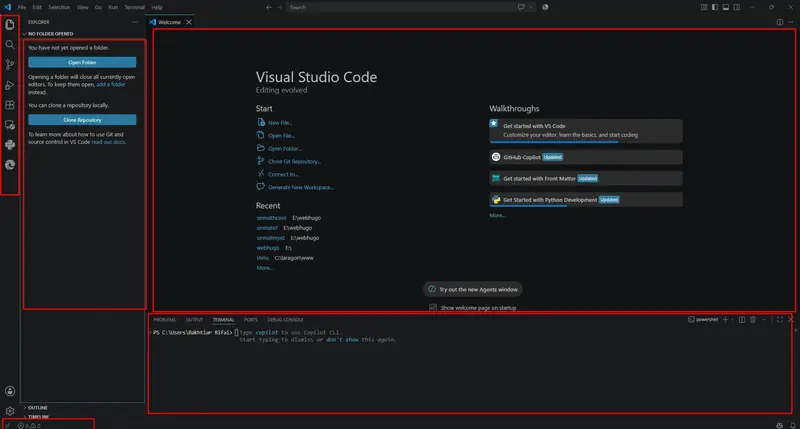Open the editor more actions ellipsis
Screen dimensions: 800x429
pos(791,22)
